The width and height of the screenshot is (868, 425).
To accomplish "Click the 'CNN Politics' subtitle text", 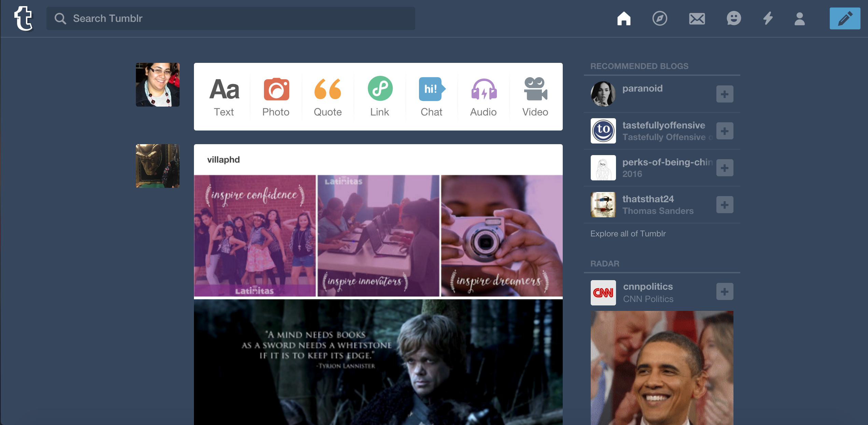I will click(648, 299).
